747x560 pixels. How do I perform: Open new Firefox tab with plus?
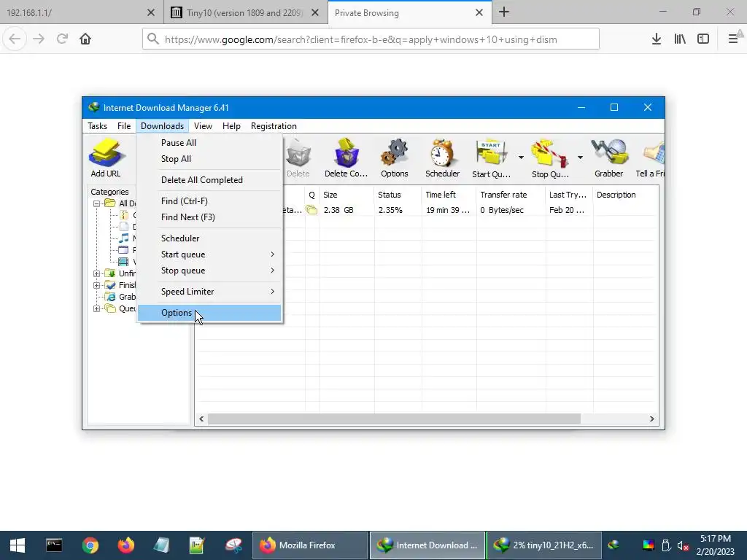pyautogui.click(x=504, y=12)
